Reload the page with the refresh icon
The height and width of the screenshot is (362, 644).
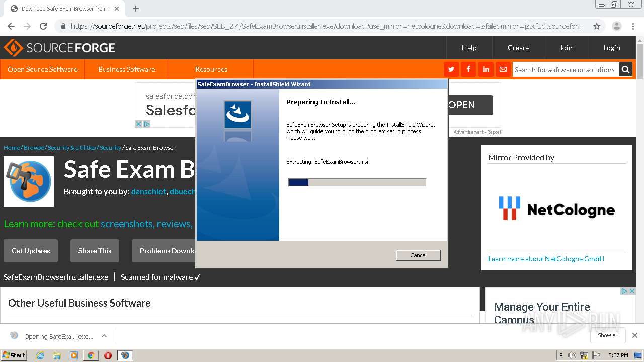tap(43, 26)
